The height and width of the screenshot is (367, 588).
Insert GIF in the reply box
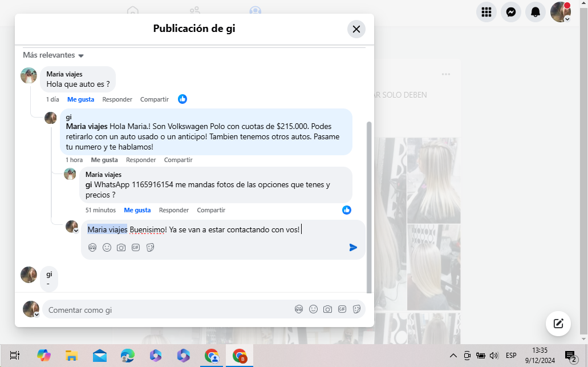136,247
